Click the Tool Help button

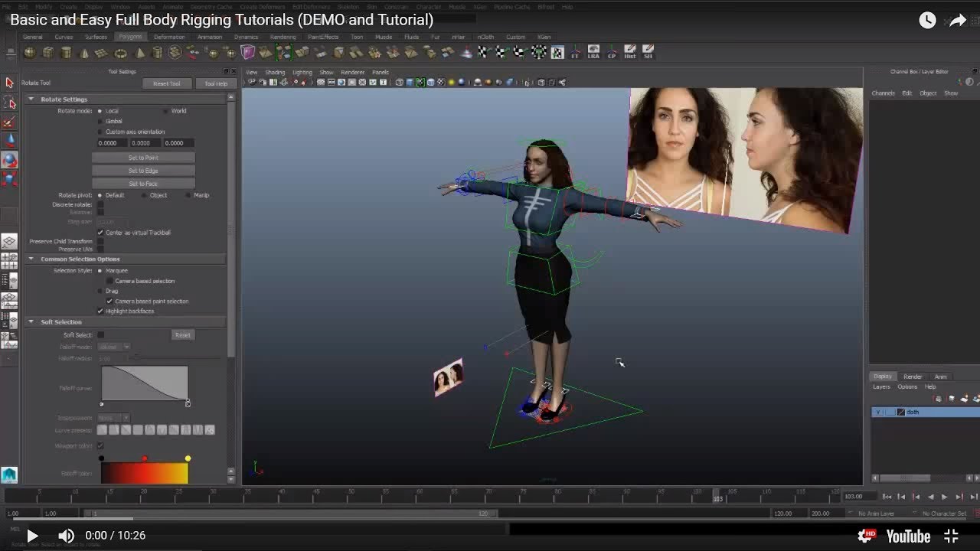216,83
